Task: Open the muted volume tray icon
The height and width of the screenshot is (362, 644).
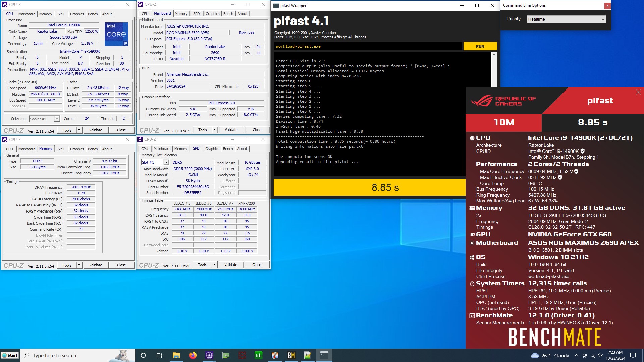Action: (x=600, y=355)
